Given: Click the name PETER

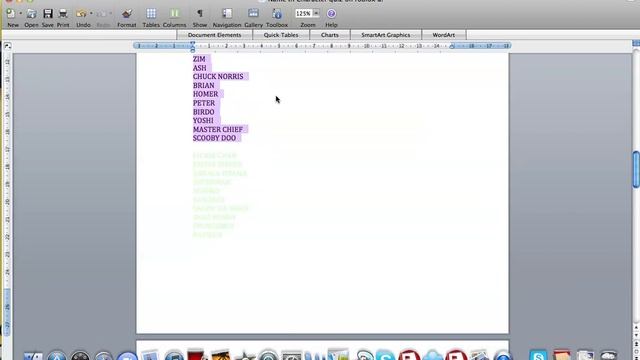Looking at the screenshot, I should point(204,103).
